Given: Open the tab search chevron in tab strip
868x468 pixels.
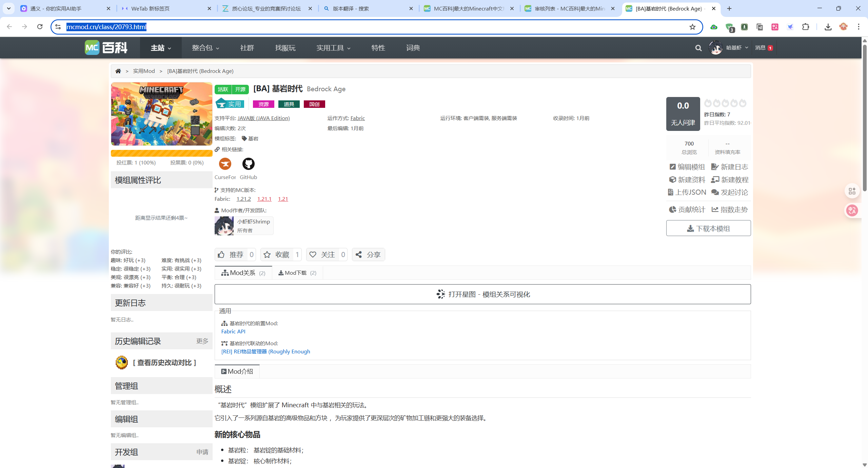Looking at the screenshot, I should 9,8.
